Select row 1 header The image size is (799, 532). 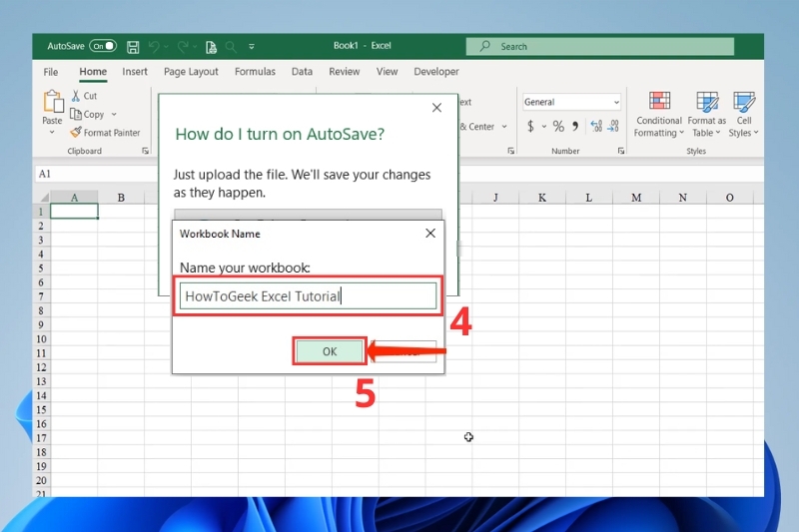(x=41, y=212)
